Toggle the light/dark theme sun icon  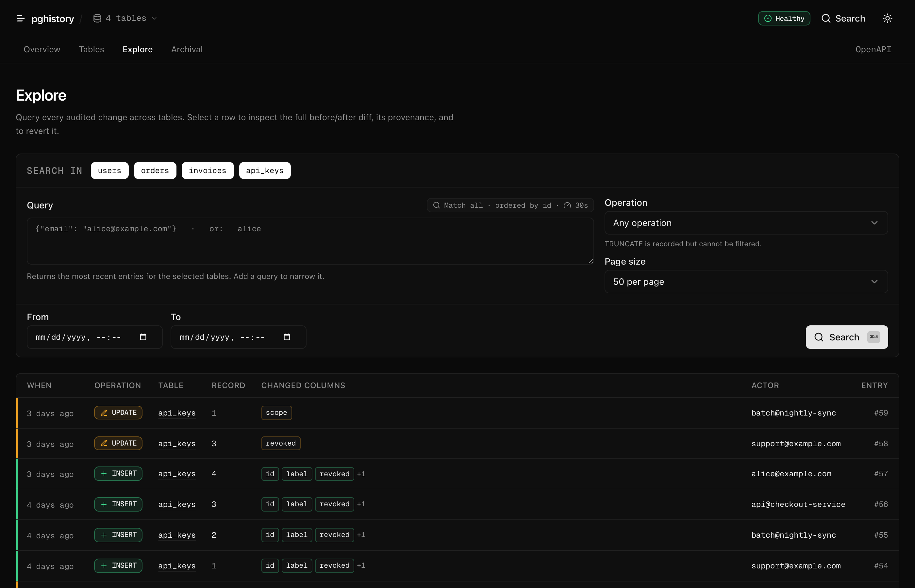pyautogui.click(x=888, y=18)
